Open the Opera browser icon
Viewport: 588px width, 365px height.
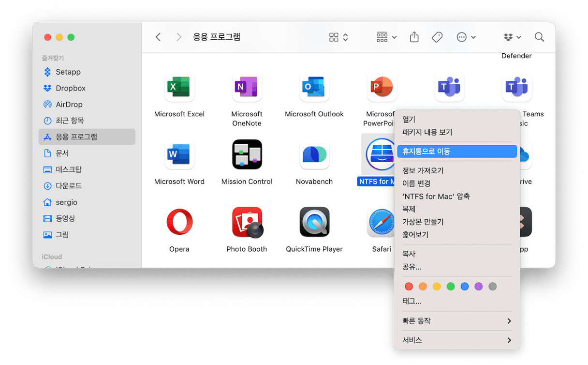(179, 222)
